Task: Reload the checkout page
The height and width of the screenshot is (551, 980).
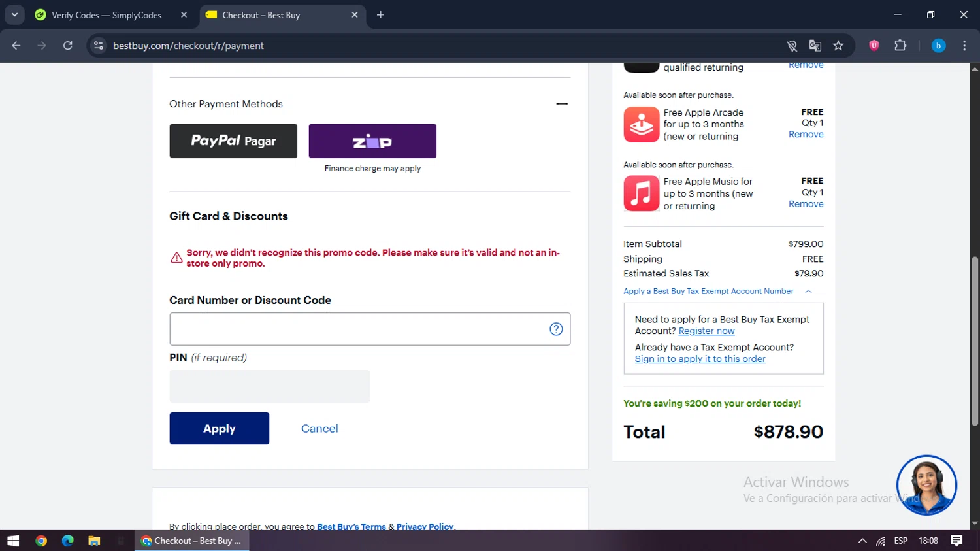Action: coord(68,46)
